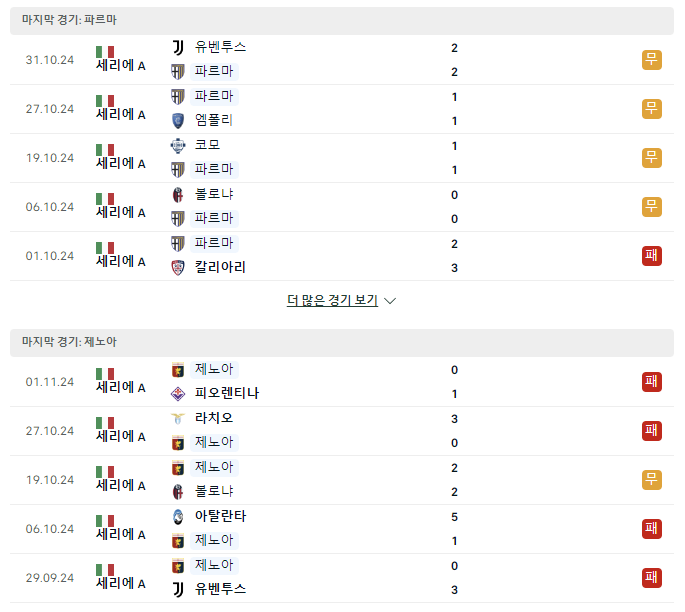
Task: Click loss badge for Atalanta vs Genoa
Action: tap(652, 529)
